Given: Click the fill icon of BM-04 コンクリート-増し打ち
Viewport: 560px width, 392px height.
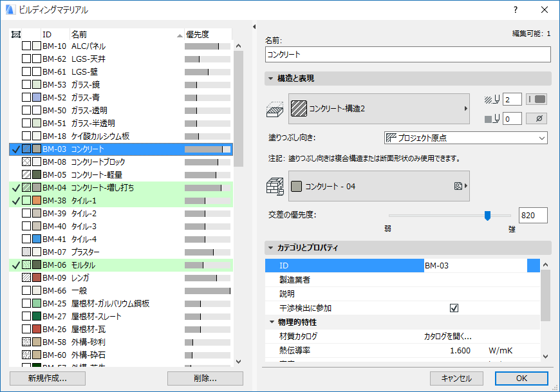Looking at the screenshot, I should (26, 187).
